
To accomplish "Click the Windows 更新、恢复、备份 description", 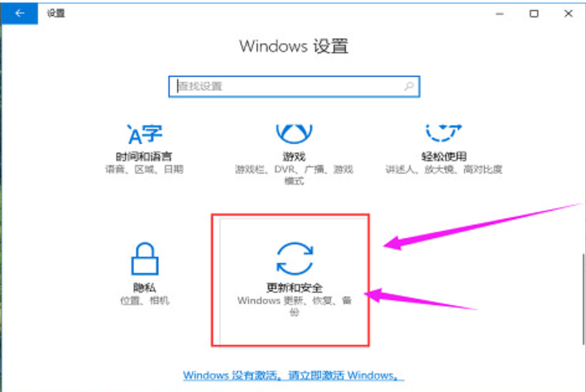I will tap(295, 306).
